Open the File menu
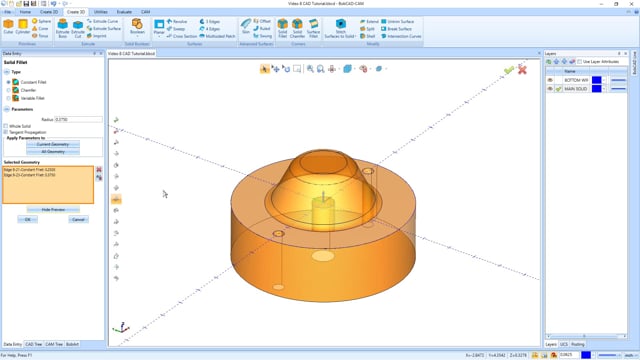The height and width of the screenshot is (360, 640). 7,12
